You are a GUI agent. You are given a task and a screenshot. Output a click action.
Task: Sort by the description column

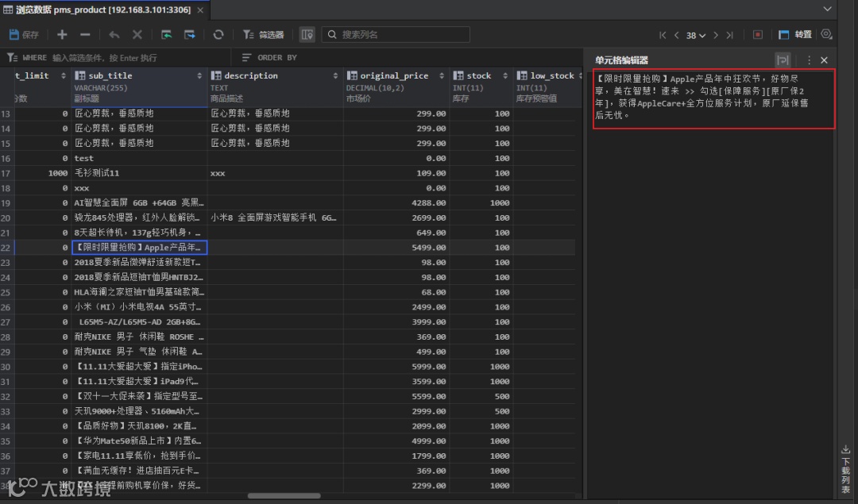(x=335, y=76)
